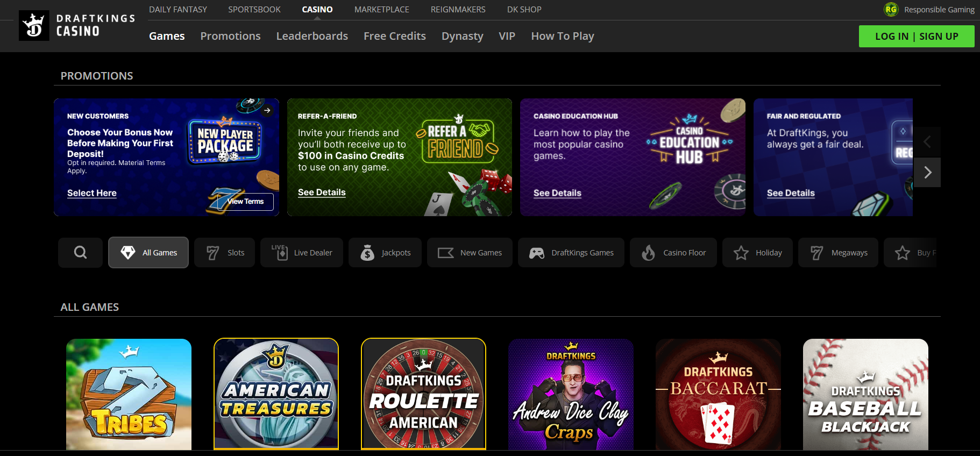980x456 pixels.
Task: Select the Casino product tab
Action: [x=317, y=10]
